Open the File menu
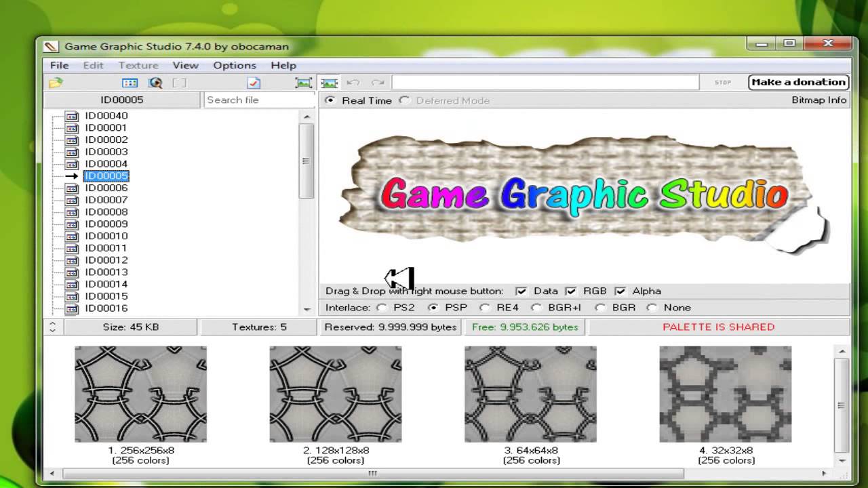Viewport: 868px width, 488px height. tap(59, 65)
